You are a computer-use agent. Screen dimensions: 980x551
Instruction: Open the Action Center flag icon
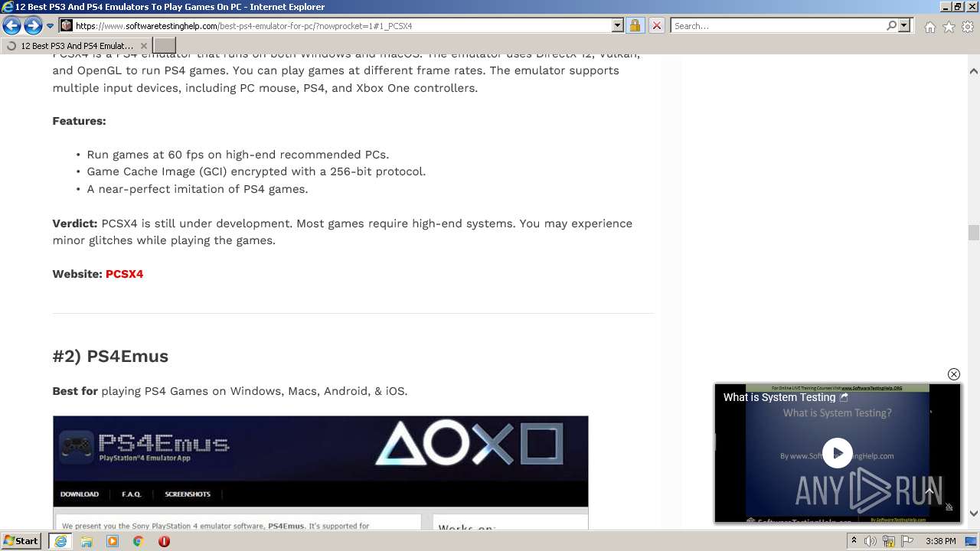906,541
